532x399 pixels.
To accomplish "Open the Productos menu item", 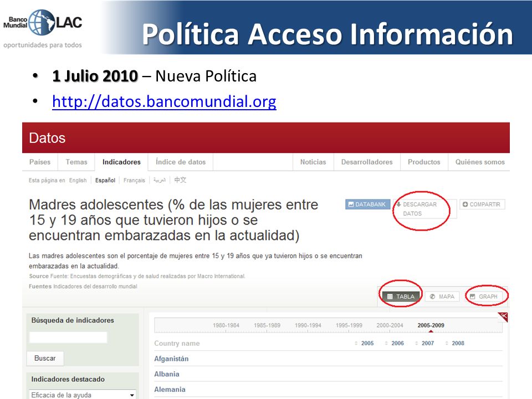I will pos(424,162).
